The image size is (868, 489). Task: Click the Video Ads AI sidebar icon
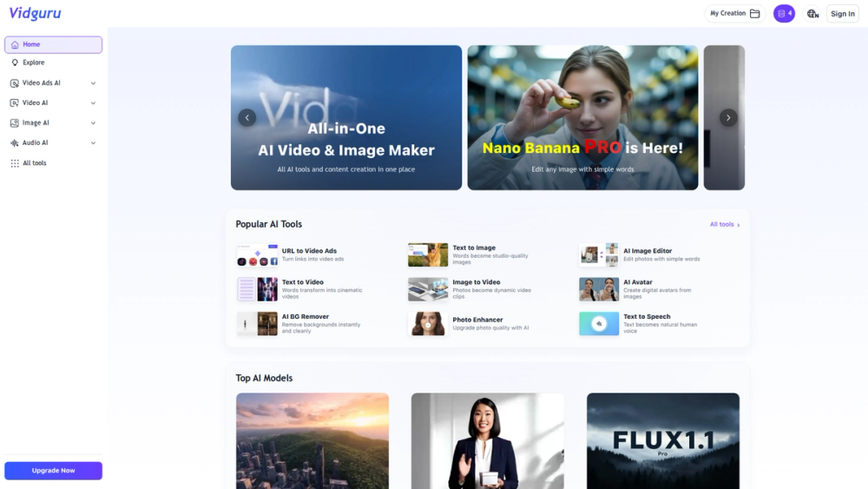[x=15, y=83]
